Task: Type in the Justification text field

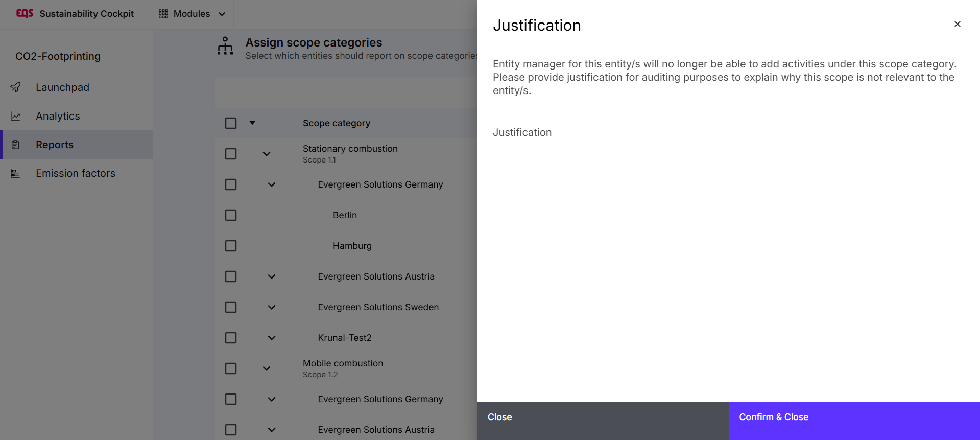Action: (x=728, y=169)
